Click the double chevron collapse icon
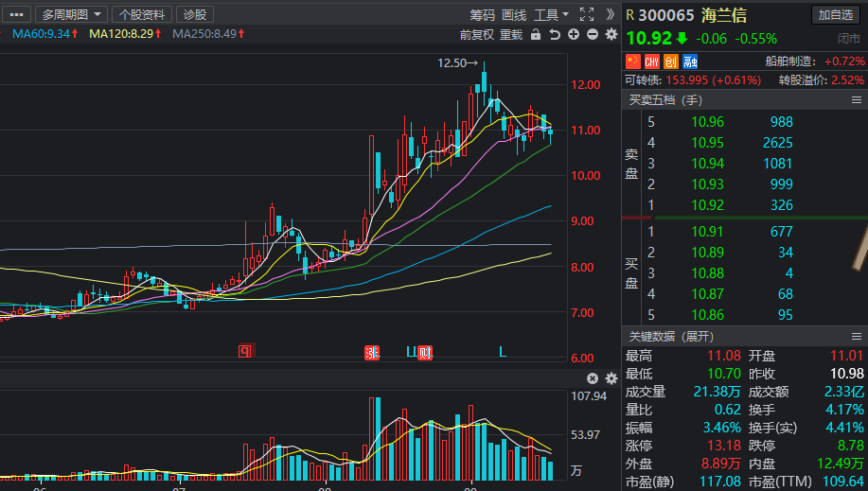Image resolution: width=868 pixels, height=491 pixels. click(610, 14)
